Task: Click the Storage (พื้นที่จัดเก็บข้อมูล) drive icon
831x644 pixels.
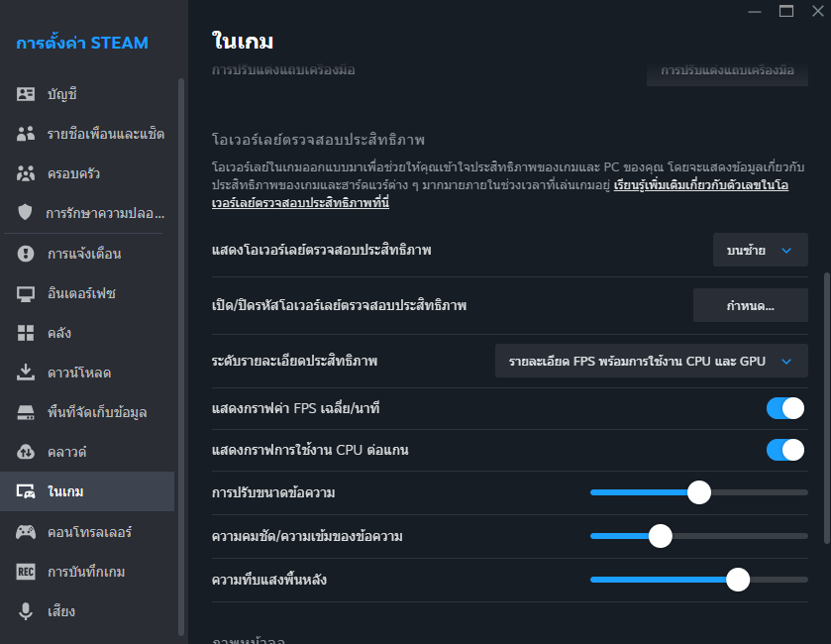Action: click(26, 412)
